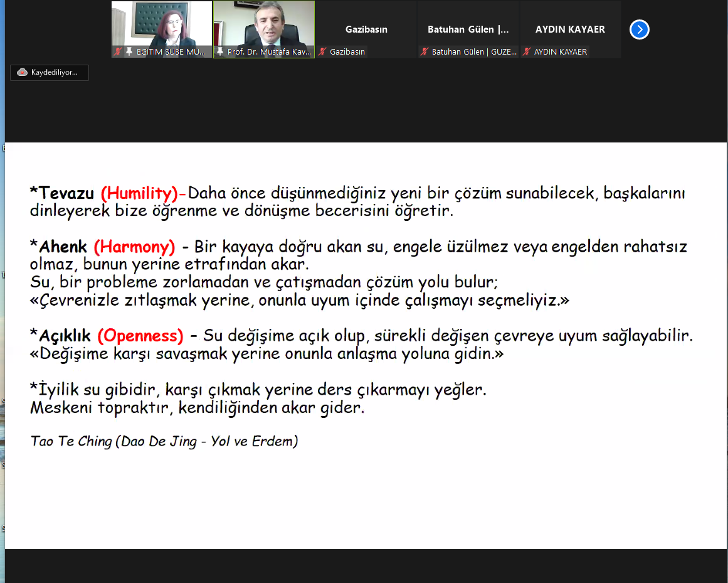Click the 'Prof. Dr. Mustafa Kav...' name label
728x583 pixels.
pyautogui.click(x=269, y=51)
